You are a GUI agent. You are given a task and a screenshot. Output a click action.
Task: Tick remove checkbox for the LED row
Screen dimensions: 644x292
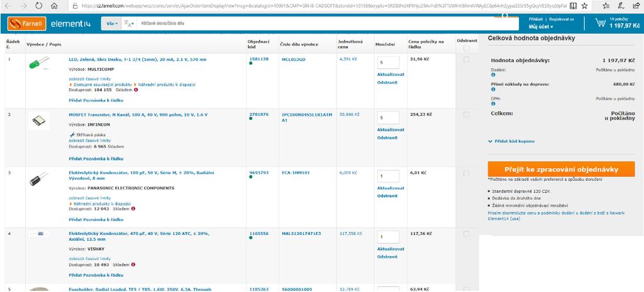pyautogui.click(x=466, y=60)
